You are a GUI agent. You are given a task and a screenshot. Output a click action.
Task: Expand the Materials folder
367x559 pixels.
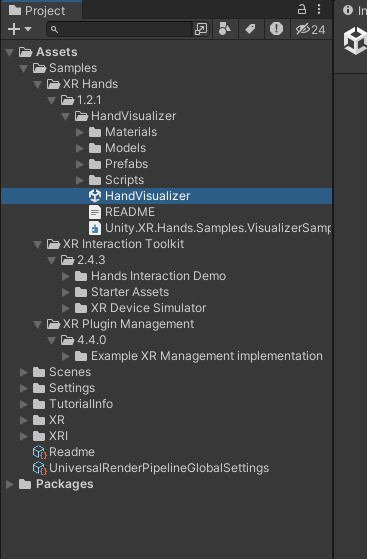[x=80, y=133]
